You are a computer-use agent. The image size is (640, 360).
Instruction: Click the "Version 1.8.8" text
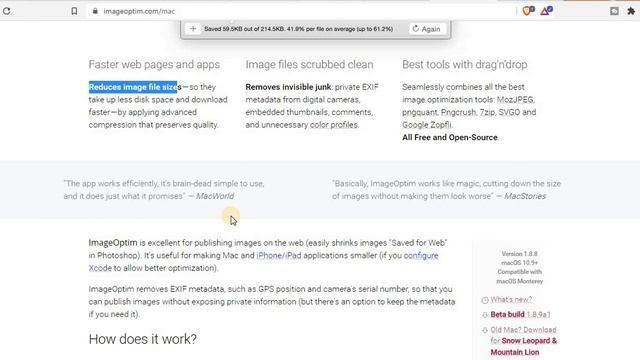pos(519,253)
